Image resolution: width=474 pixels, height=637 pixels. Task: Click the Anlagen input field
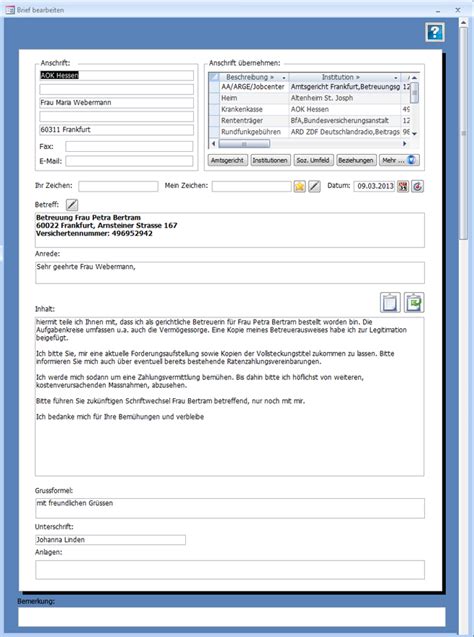(x=230, y=570)
